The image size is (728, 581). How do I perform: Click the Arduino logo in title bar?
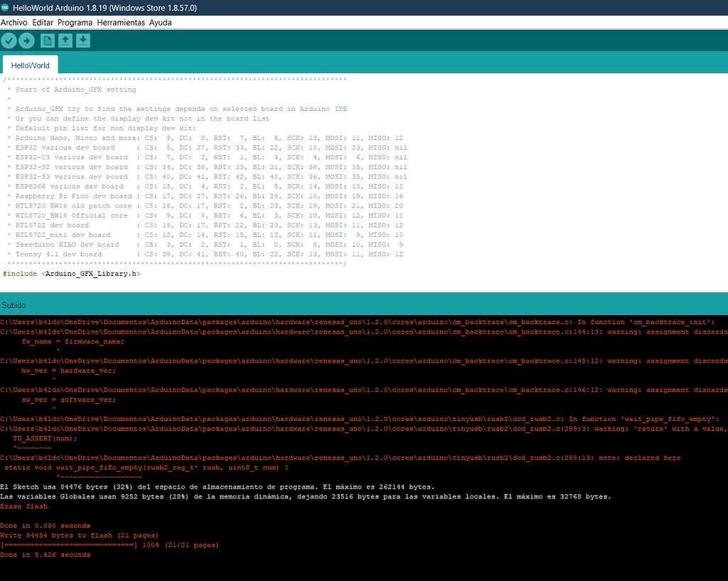point(5,7)
